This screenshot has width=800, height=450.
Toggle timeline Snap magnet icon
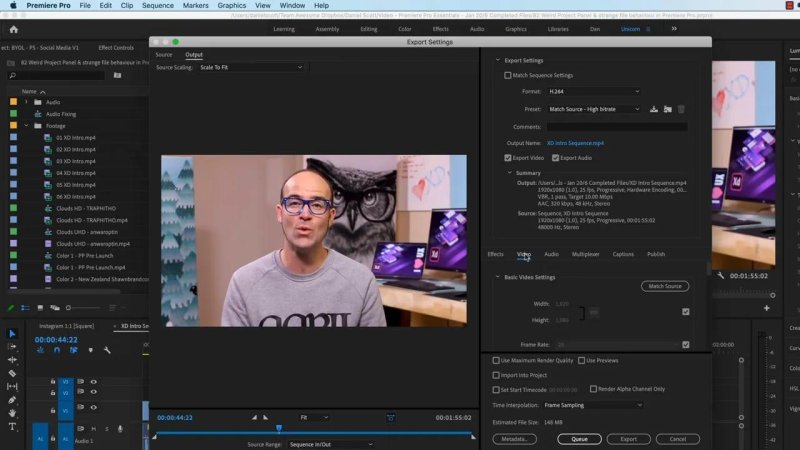pos(57,350)
